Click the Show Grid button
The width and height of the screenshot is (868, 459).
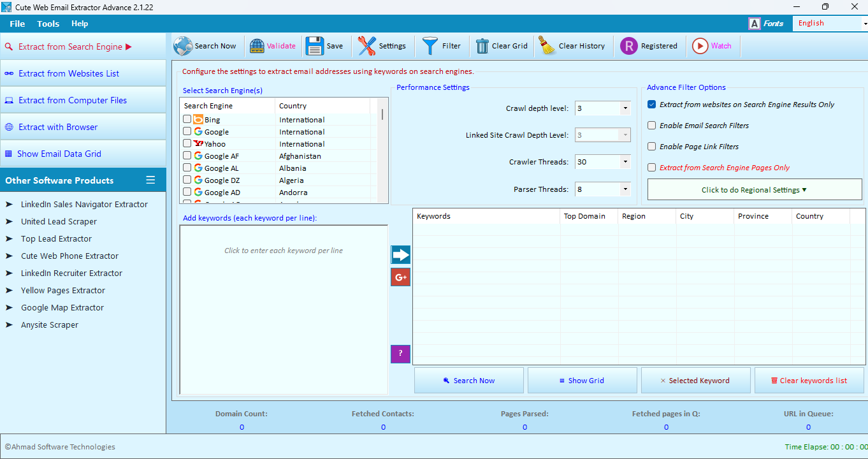click(x=582, y=381)
